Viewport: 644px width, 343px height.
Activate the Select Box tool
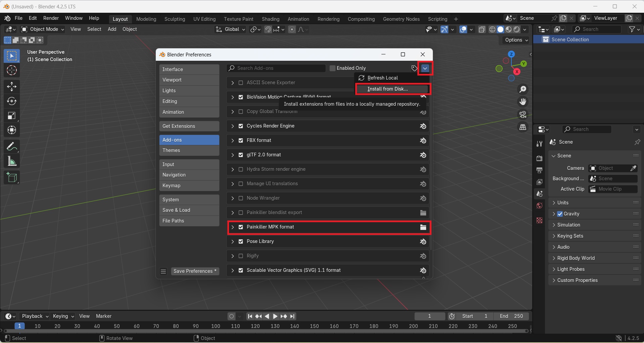tap(12, 56)
